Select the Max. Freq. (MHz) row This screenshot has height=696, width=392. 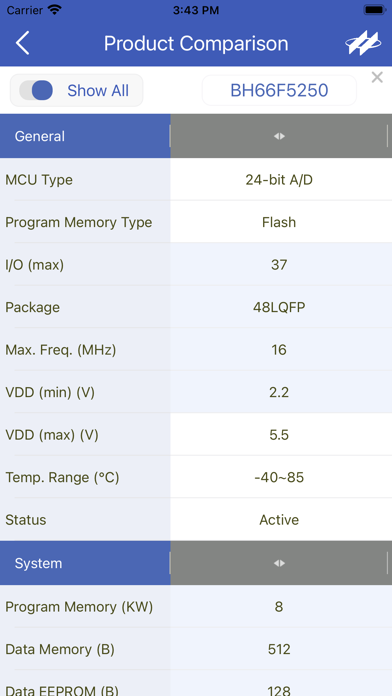196,350
